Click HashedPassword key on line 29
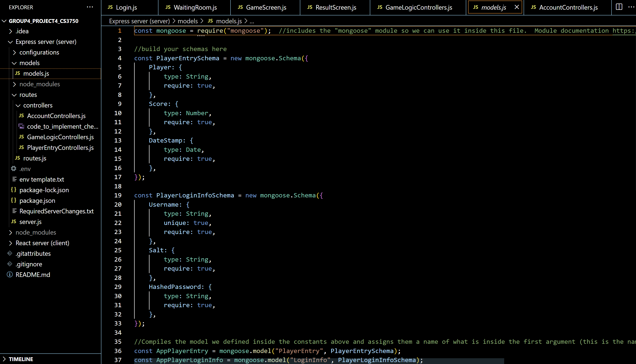 click(x=175, y=287)
